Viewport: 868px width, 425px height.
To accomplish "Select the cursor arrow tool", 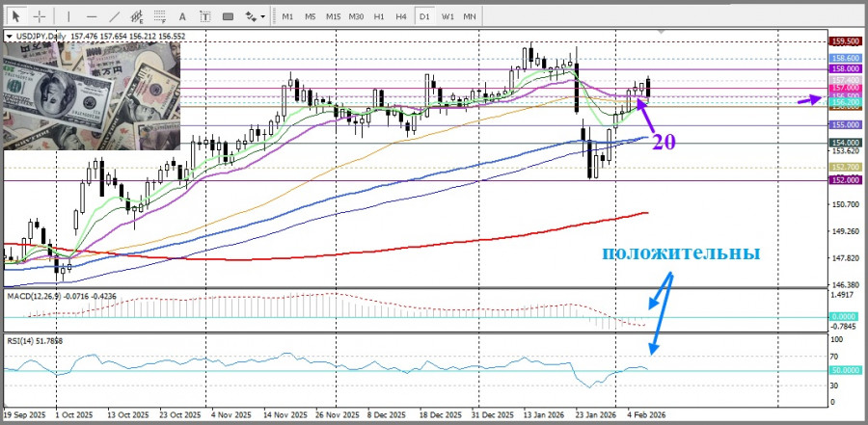I will [16, 16].
